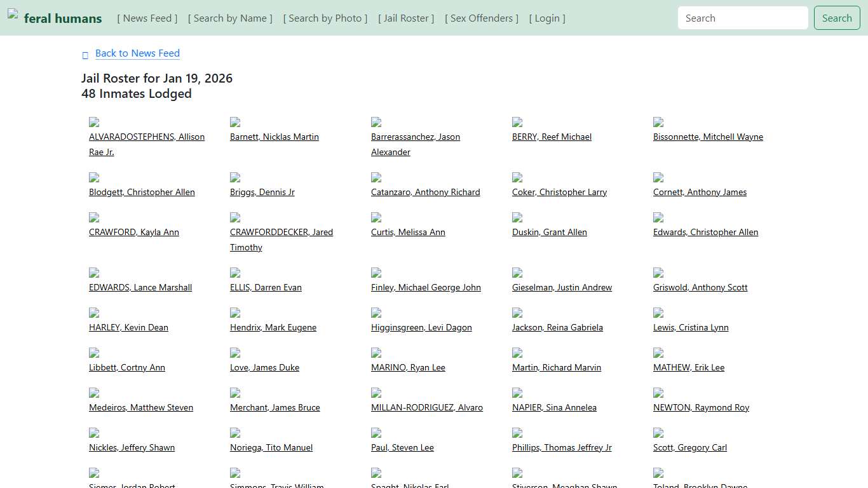
Task: Open Bissonnette, Mitchell Wayne inmate record
Action: point(708,137)
